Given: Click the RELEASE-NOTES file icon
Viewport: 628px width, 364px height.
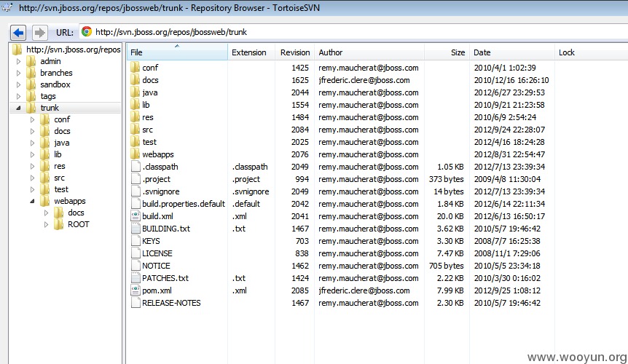Looking at the screenshot, I should click(136, 303).
